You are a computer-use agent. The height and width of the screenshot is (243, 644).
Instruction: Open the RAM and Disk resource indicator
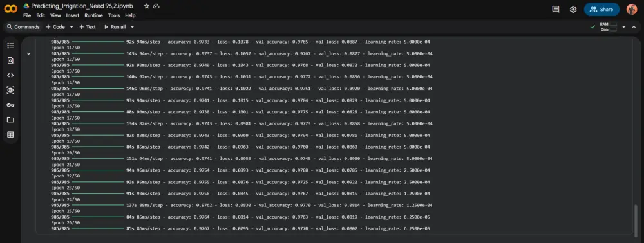click(x=609, y=26)
